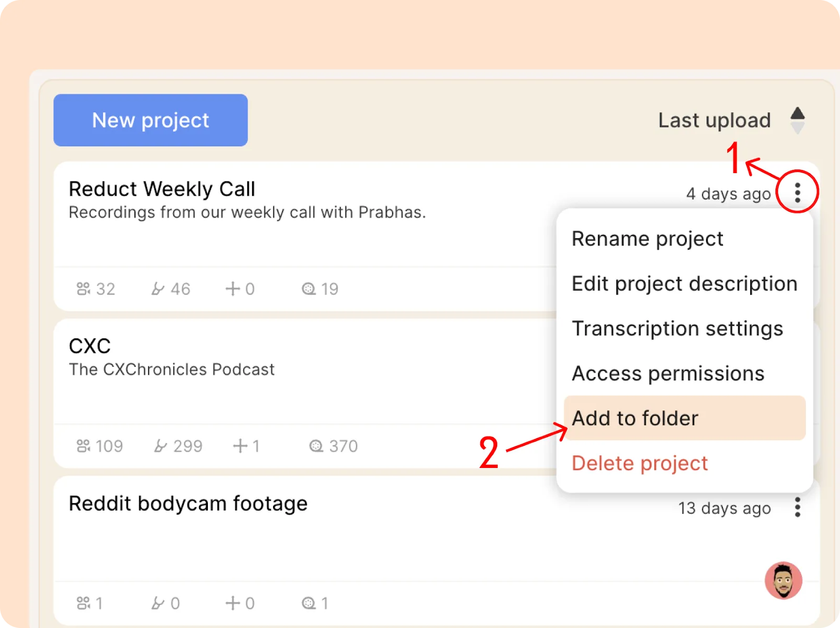Click the comments icon showing 370 in CXC
840x628 pixels.
[x=316, y=446]
